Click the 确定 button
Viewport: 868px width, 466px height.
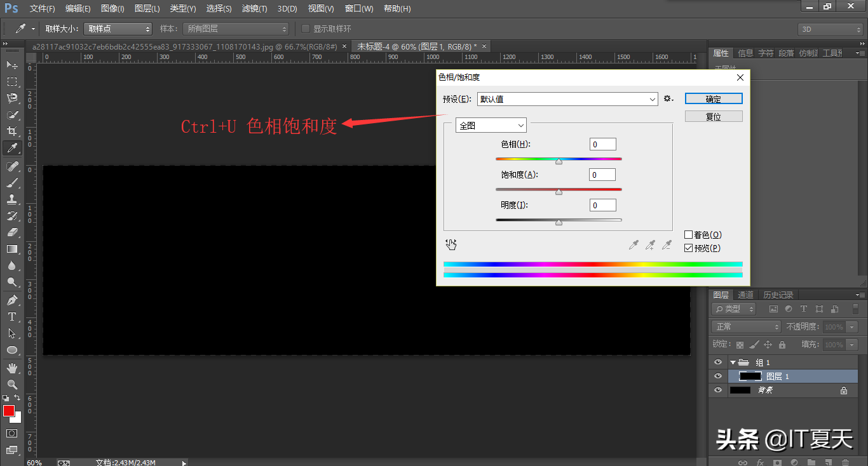tap(713, 99)
